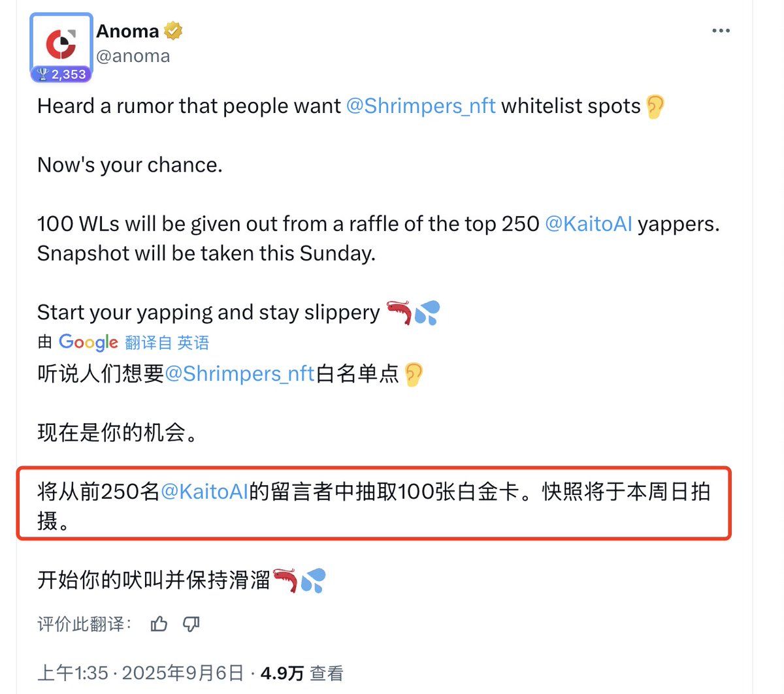Click the 2,353 trophy rank badge
The image size is (784, 694).
[x=61, y=74]
